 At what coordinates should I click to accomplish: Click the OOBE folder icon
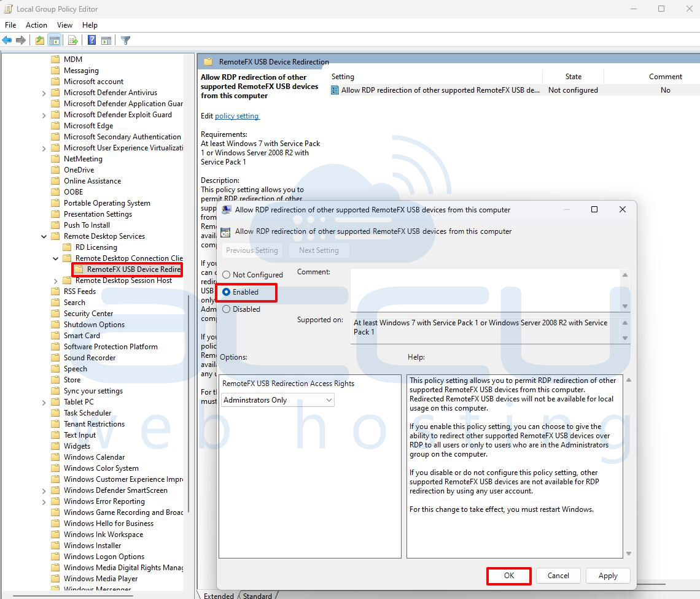click(x=55, y=192)
